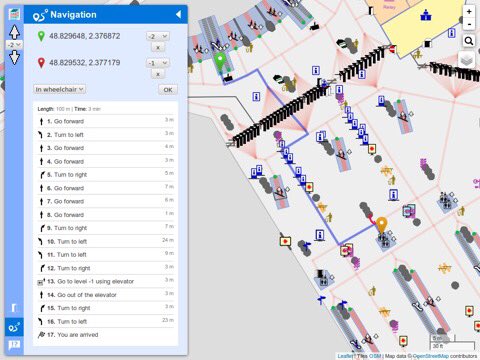
Task: Click the green start pin on the map
Action: (219, 62)
